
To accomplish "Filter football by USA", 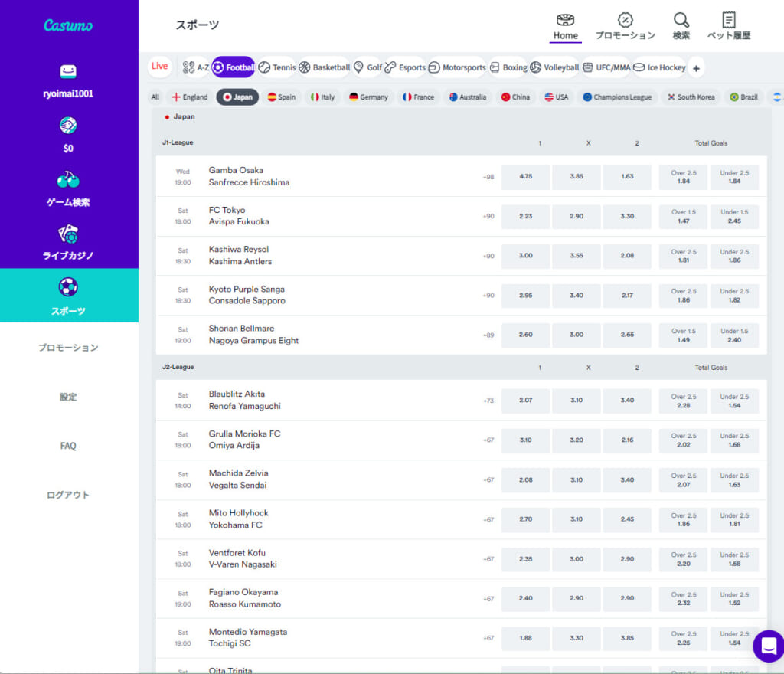I will click(557, 97).
